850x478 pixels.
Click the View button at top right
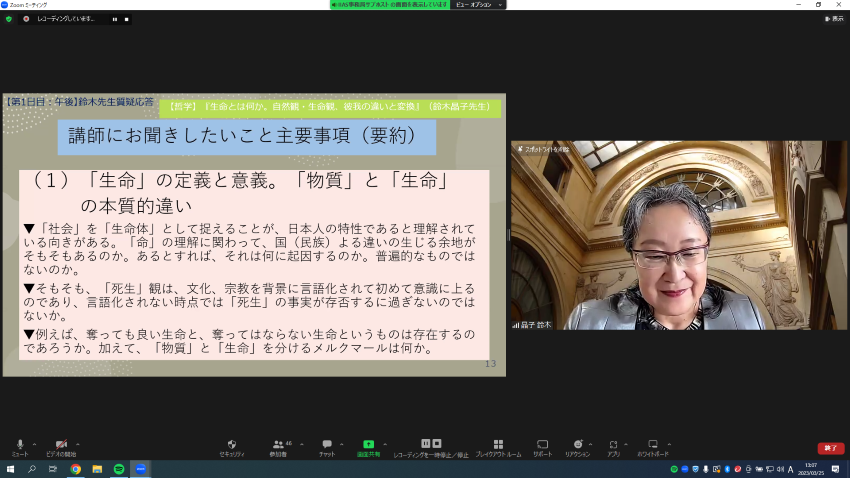(832, 18)
